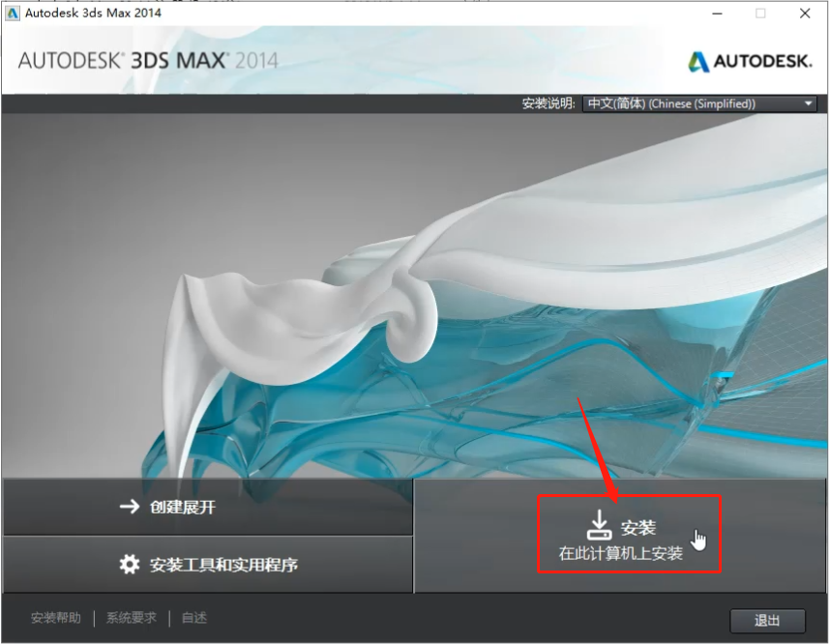Image resolution: width=829 pixels, height=644 pixels.
Task: Click the 退出 exit button
Action: pyautogui.click(x=767, y=620)
